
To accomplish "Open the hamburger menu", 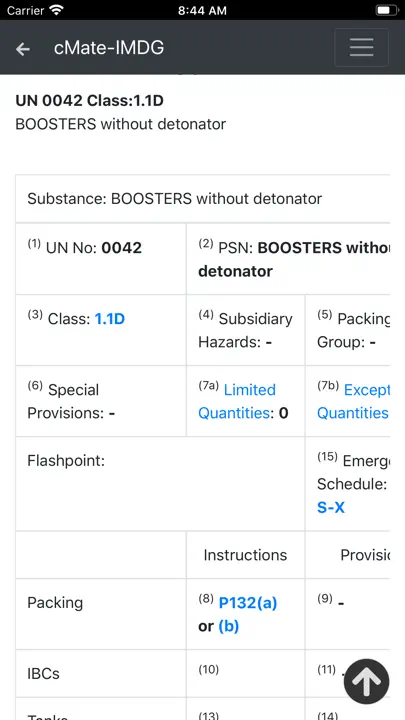I will click(x=361, y=47).
